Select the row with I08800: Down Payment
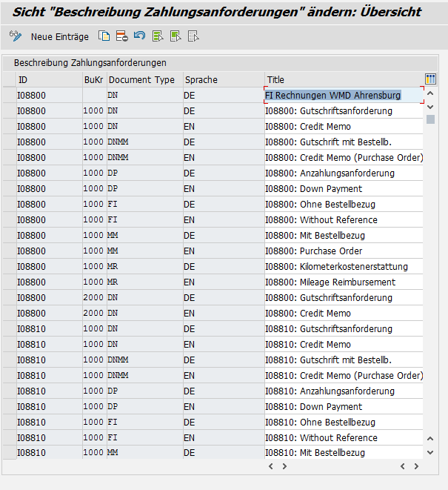This screenshot has height=490, width=448. pos(9,189)
